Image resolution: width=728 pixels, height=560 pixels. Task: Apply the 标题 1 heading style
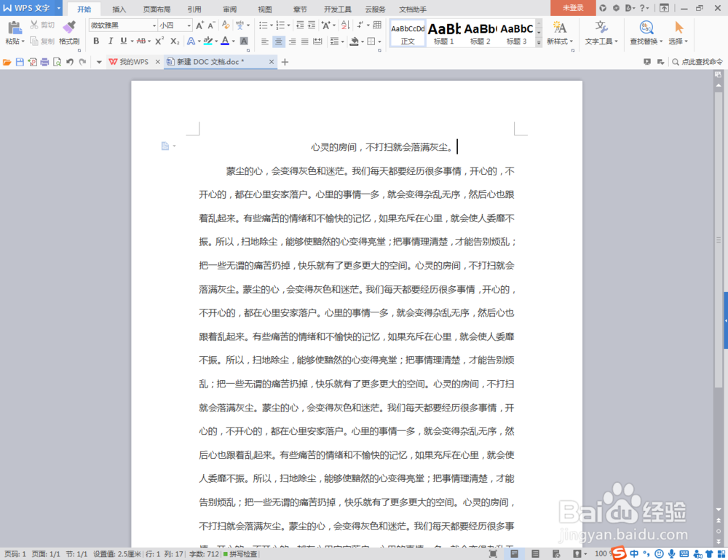coord(444,33)
